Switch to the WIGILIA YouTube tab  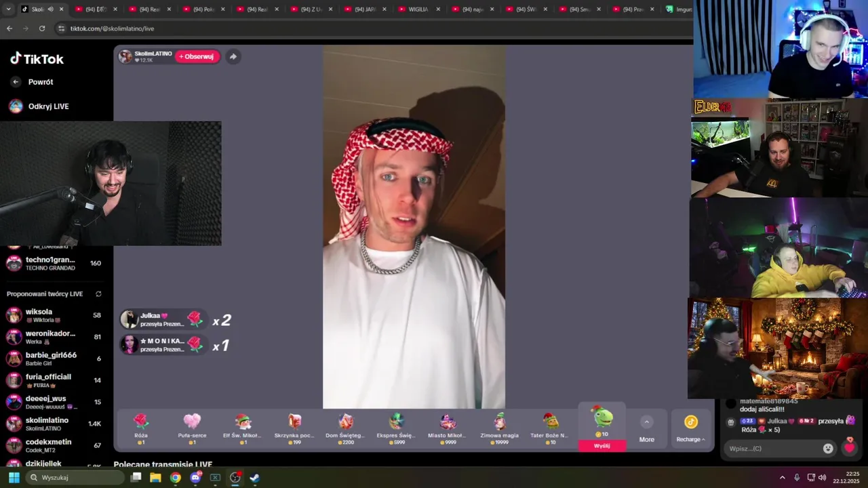(x=419, y=9)
